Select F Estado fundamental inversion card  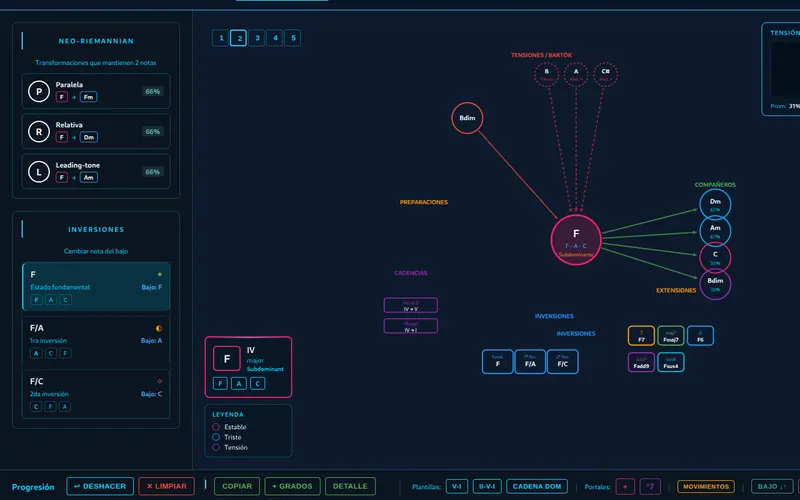click(x=96, y=287)
